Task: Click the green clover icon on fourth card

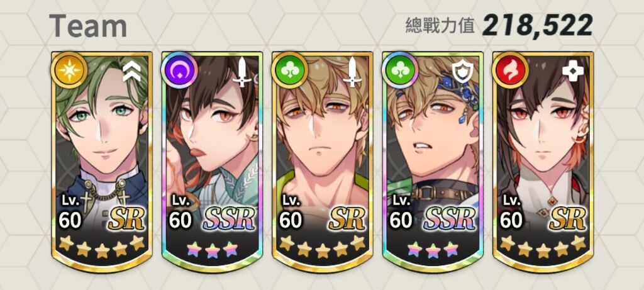Action: (x=399, y=70)
